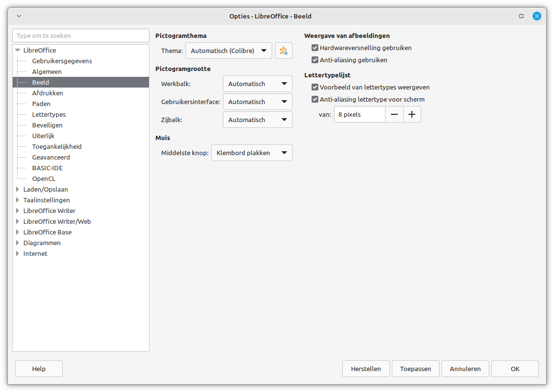Expand the Laden/Opslaan tree node
The image size is (554, 392).
pyautogui.click(x=18, y=190)
